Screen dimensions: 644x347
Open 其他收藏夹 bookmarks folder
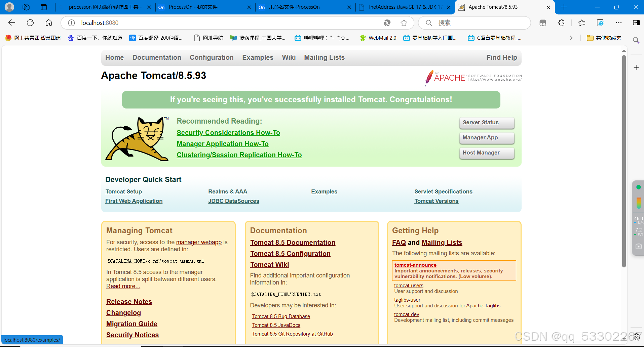coord(604,38)
